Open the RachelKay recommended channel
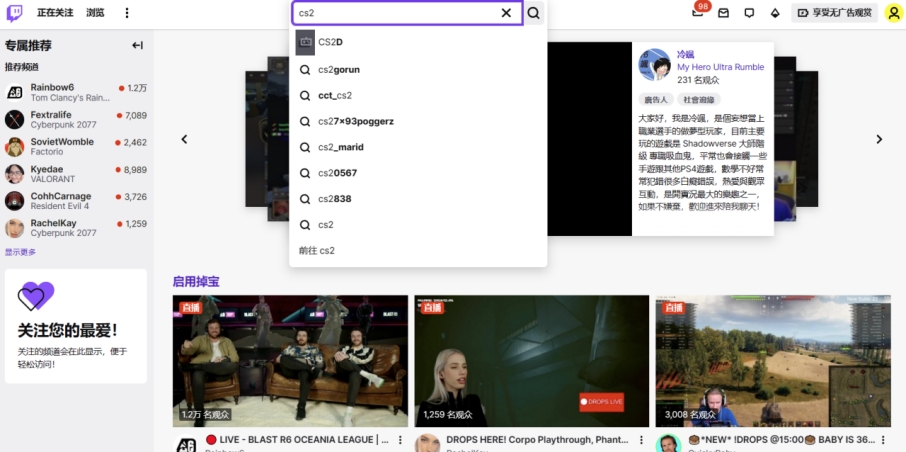The image size is (906, 452). point(76,228)
